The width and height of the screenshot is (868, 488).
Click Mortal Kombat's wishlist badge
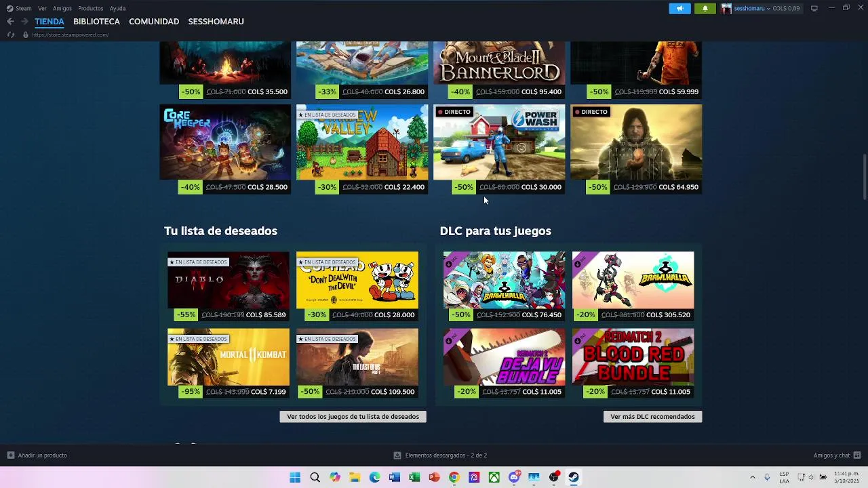coord(198,339)
